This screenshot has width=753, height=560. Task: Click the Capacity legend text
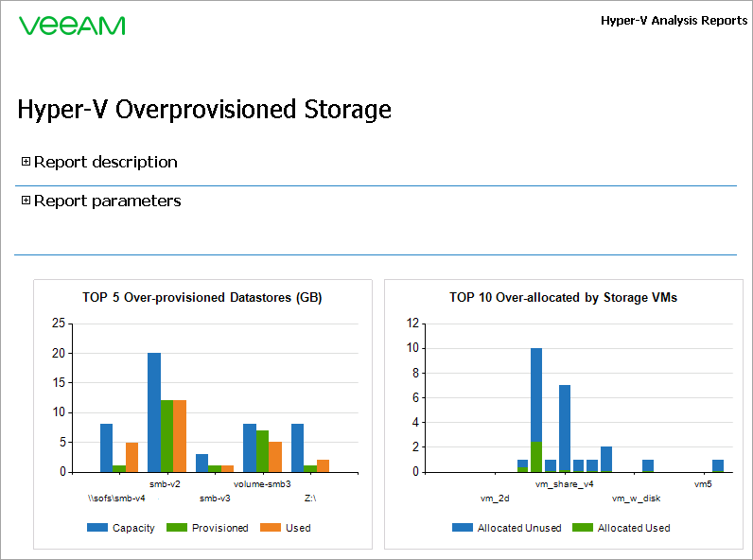(x=133, y=528)
